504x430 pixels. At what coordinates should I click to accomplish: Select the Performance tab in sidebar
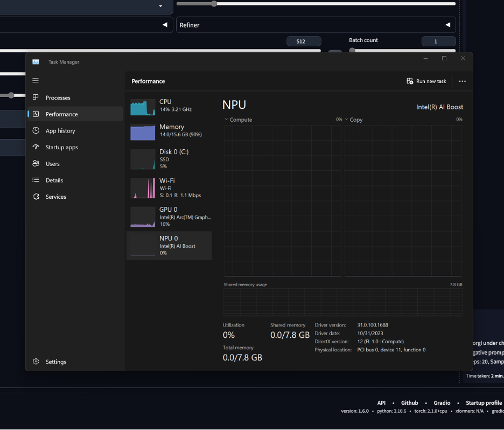point(61,114)
